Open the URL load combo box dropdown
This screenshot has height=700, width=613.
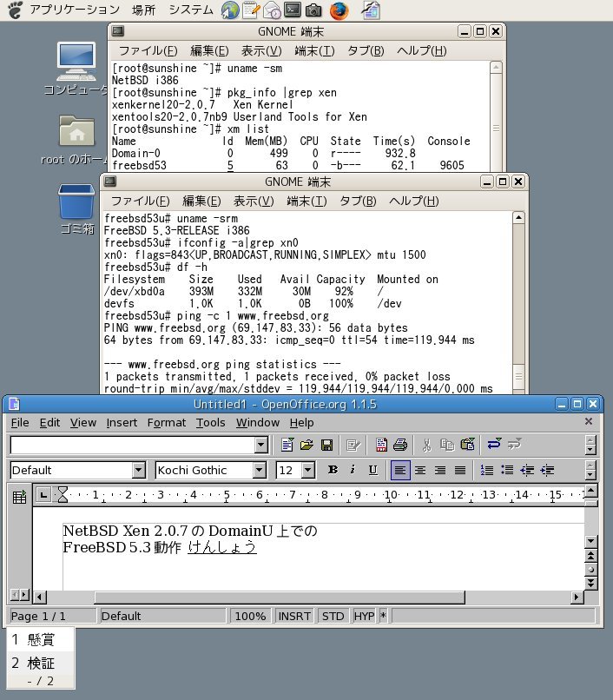(x=261, y=445)
